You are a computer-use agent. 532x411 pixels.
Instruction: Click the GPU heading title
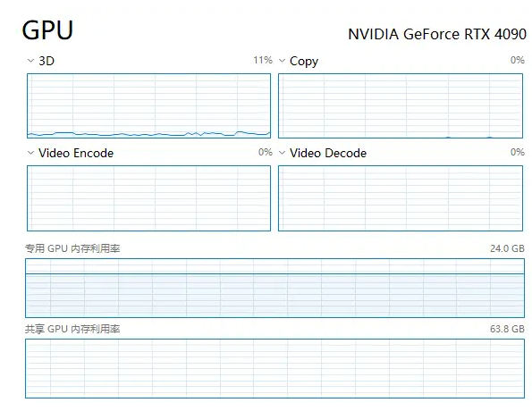pyautogui.click(x=47, y=30)
